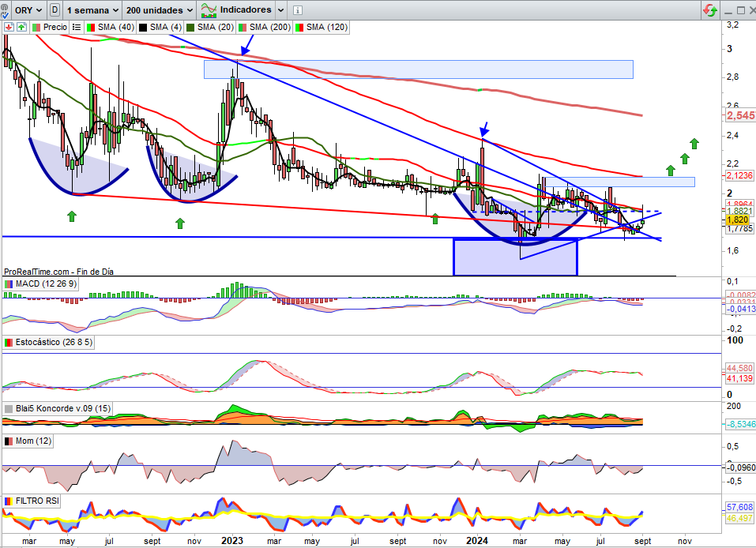Click the list icon next to Precio

76,28
